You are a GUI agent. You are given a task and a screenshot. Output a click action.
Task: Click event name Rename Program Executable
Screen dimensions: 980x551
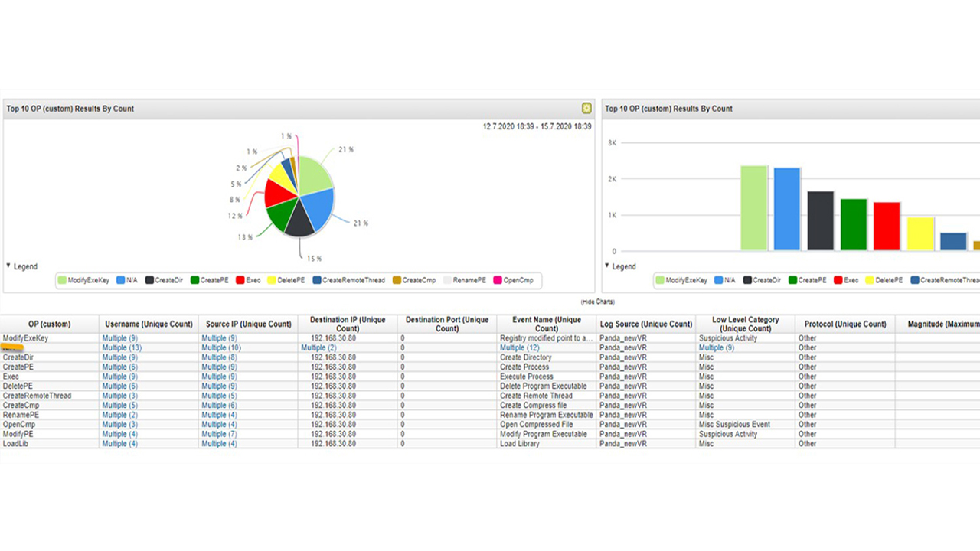547,415
